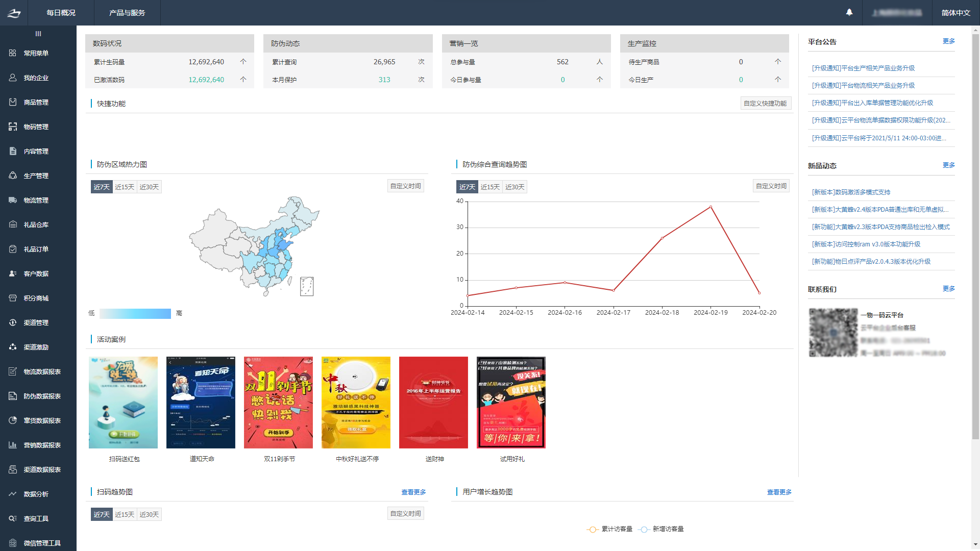980x551 pixels.
Task: Click the 已激活数码 value 12,692,640
Action: point(206,80)
